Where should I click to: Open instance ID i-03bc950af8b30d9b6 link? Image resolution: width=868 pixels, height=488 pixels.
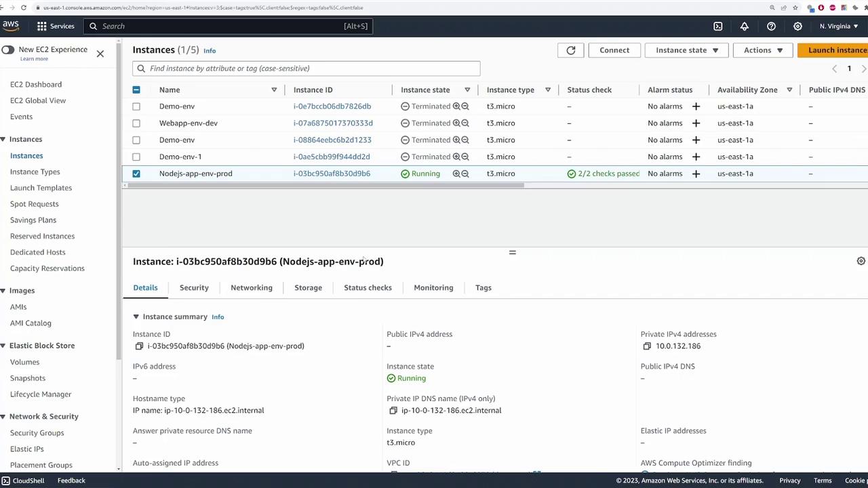pos(332,174)
